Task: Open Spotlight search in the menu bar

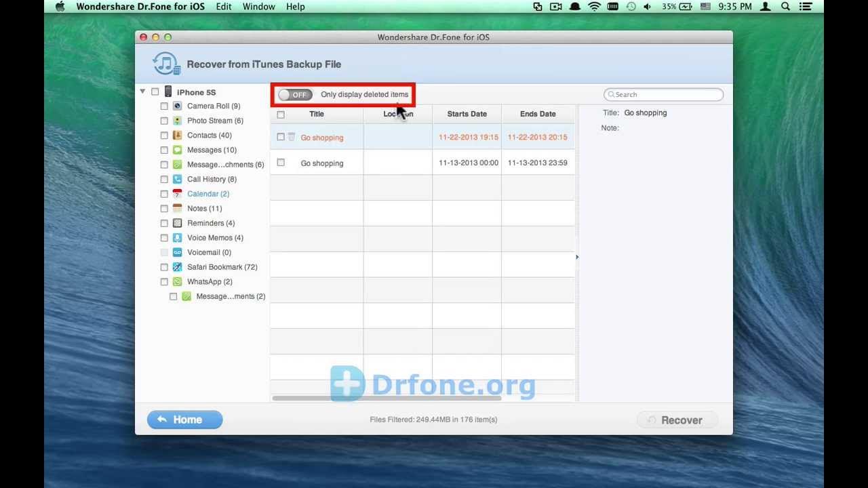Action: (786, 7)
